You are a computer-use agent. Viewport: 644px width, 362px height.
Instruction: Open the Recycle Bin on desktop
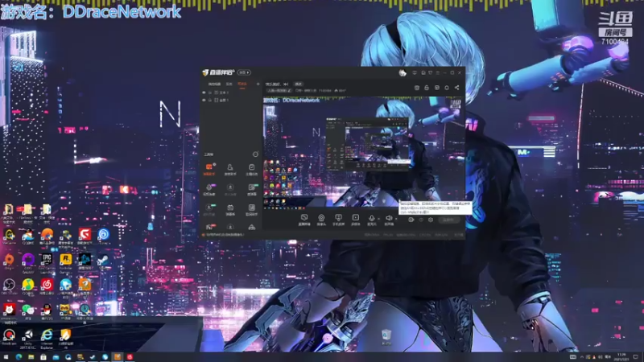point(386,337)
